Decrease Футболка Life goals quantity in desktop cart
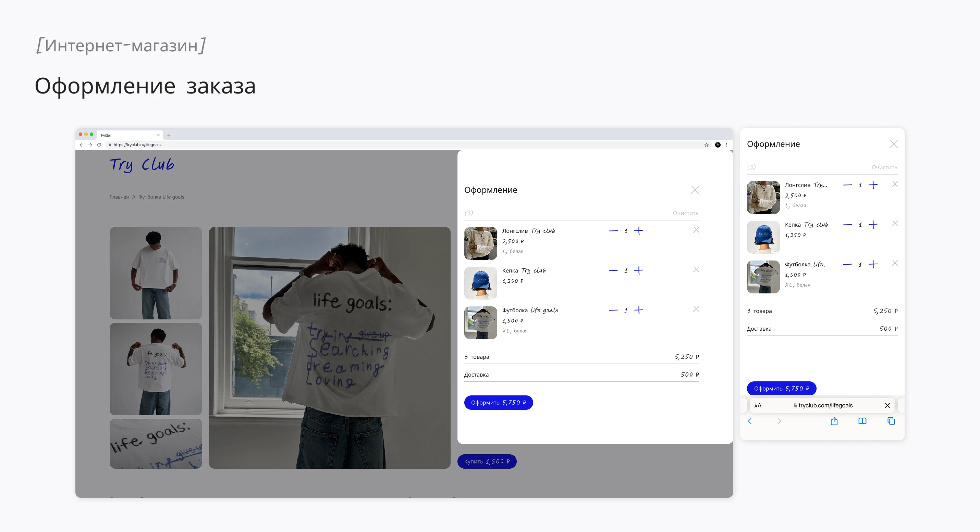 [x=613, y=310]
